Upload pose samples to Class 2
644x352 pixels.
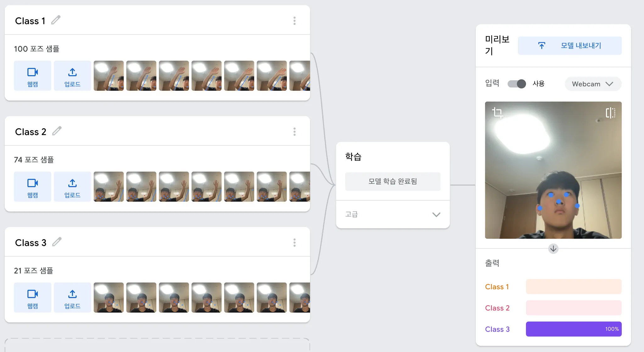[72, 187]
